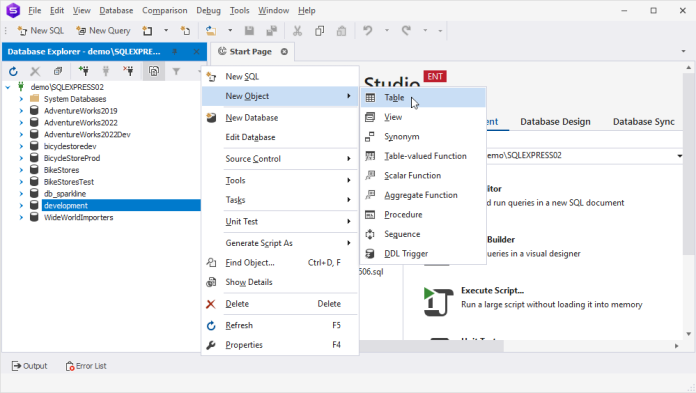Viewport: 696px width, 393px height.
Task: Click the Undo arrow icon
Action: [368, 31]
